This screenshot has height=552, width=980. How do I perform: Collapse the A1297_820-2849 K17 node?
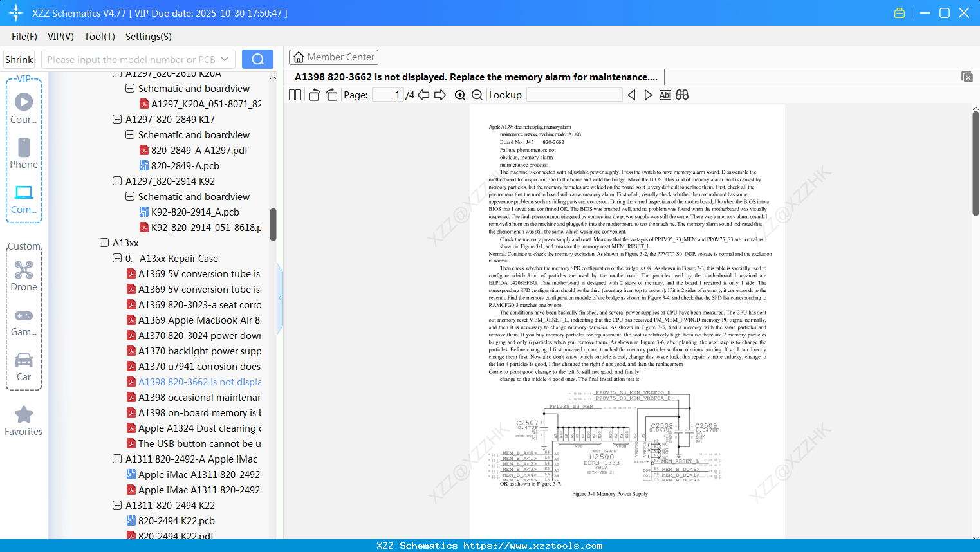pyautogui.click(x=117, y=119)
